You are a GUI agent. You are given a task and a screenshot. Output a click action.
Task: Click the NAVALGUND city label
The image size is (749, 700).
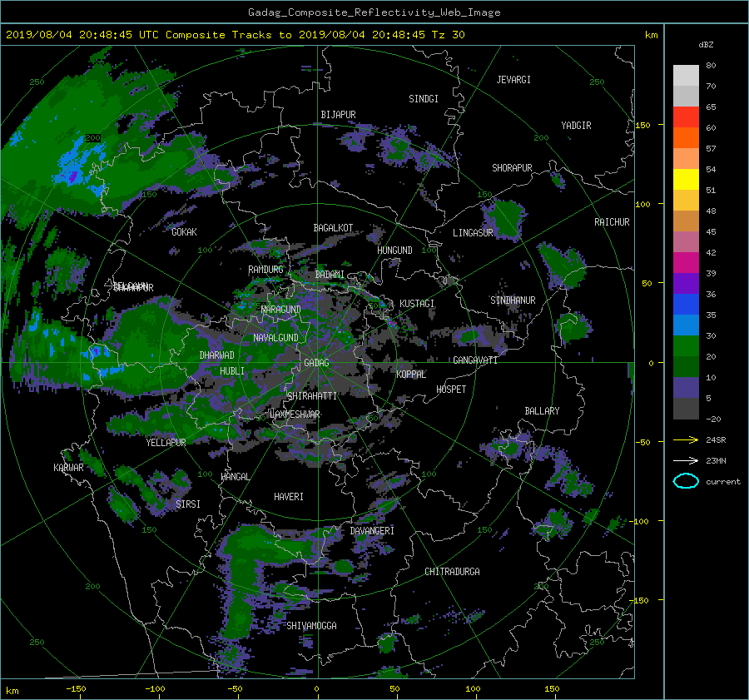point(275,338)
